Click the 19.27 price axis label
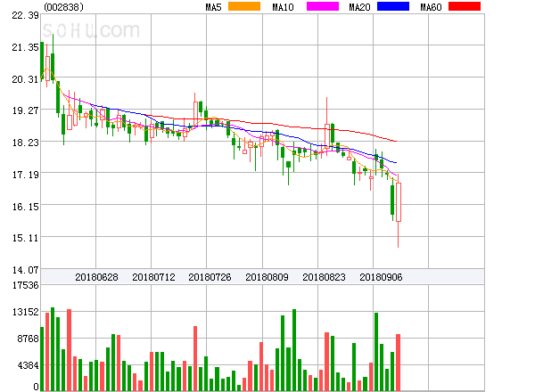 pyautogui.click(x=25, y=110)
